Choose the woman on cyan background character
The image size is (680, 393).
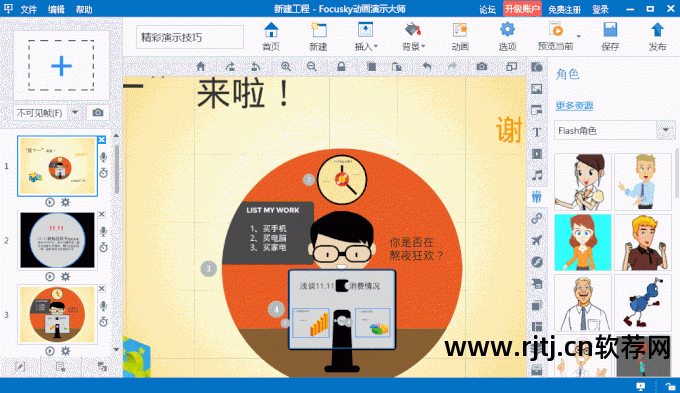(x=582, y=242)
